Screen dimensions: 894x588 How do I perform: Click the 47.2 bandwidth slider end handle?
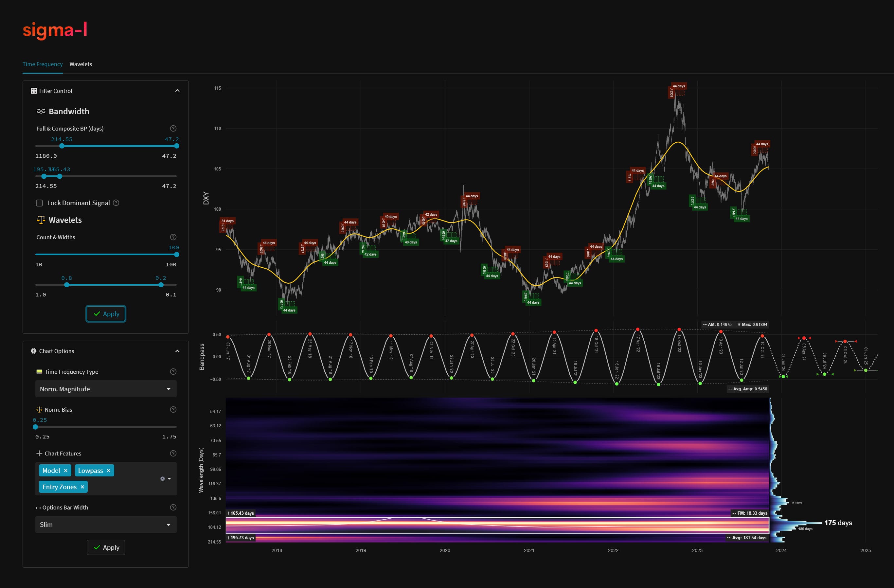[177, 146]
